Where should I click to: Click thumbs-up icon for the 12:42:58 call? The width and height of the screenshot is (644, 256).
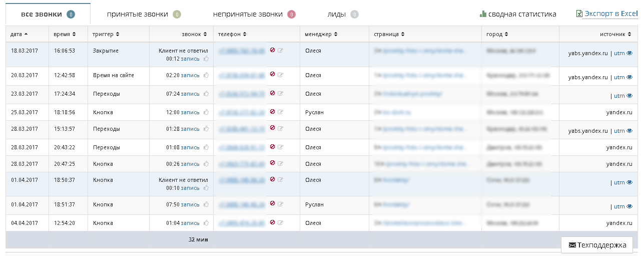(206, 75)
